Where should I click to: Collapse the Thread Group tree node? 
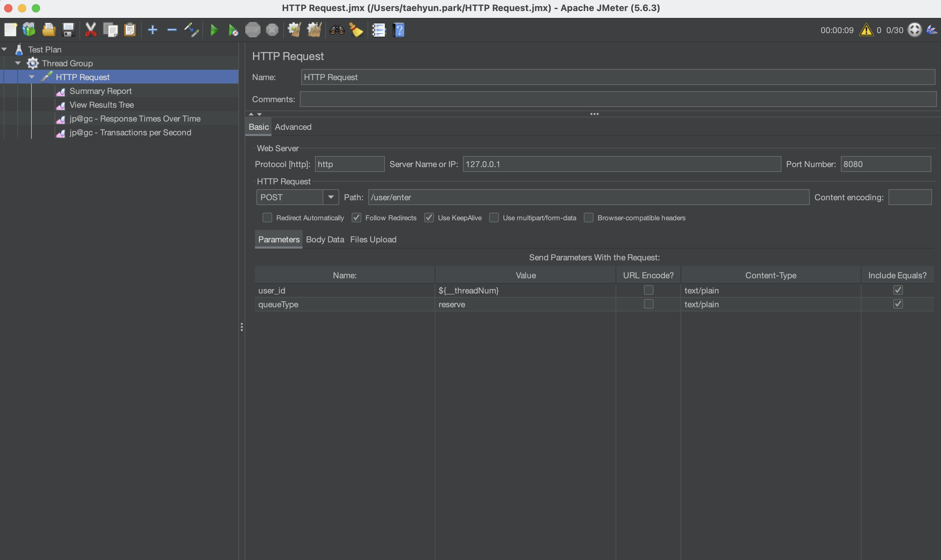pos(18,63)
